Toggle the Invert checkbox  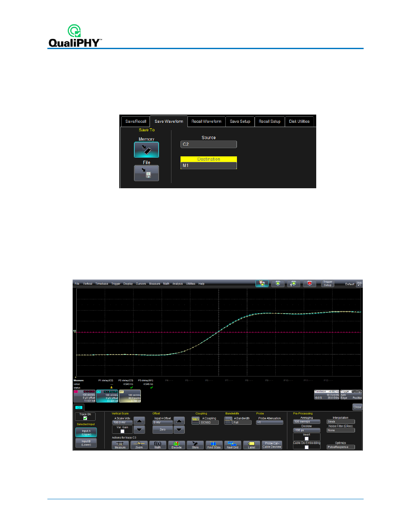tap(307, 439)
